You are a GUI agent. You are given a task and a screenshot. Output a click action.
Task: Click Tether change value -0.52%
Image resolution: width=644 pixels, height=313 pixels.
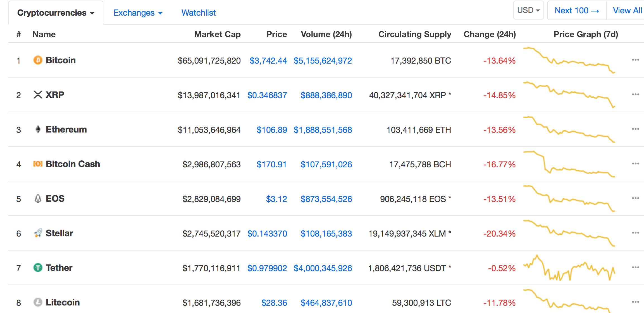[502, 268]
